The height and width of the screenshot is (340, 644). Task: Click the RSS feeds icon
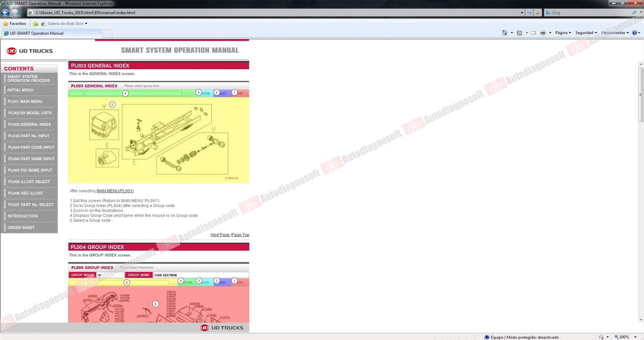(x=519, y=33)
